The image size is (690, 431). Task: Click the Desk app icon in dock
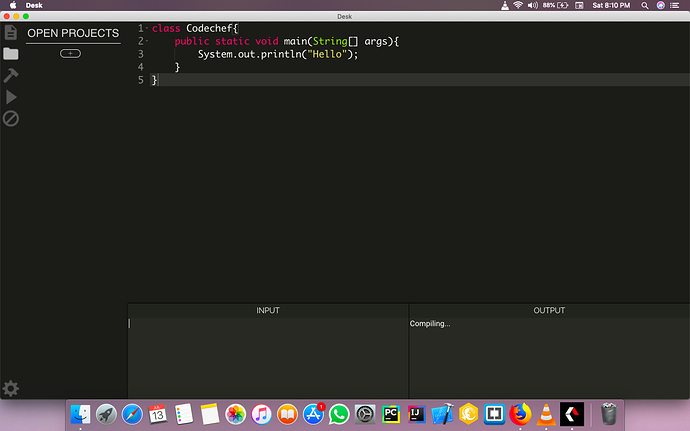(572, 414)
